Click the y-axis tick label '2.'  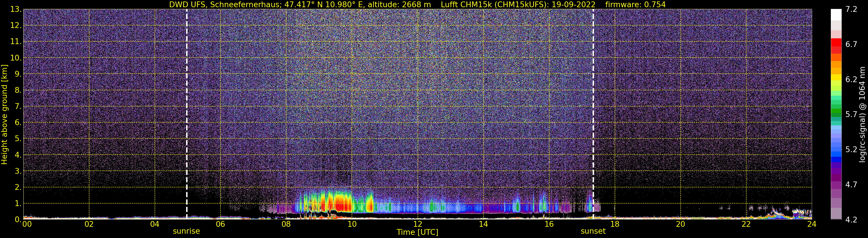[x=18, y=188]
